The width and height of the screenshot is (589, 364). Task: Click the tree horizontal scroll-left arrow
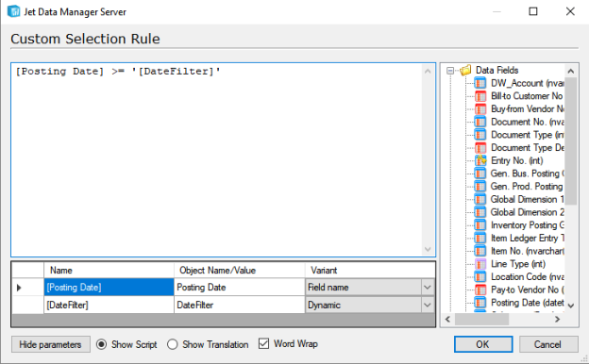point(447,320)
